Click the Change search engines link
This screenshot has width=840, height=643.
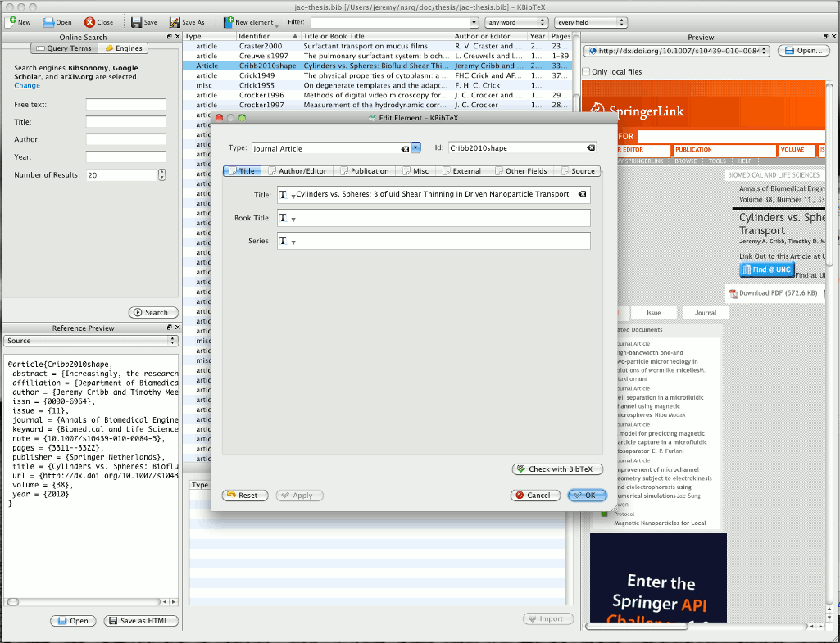(x=27, y=85)
